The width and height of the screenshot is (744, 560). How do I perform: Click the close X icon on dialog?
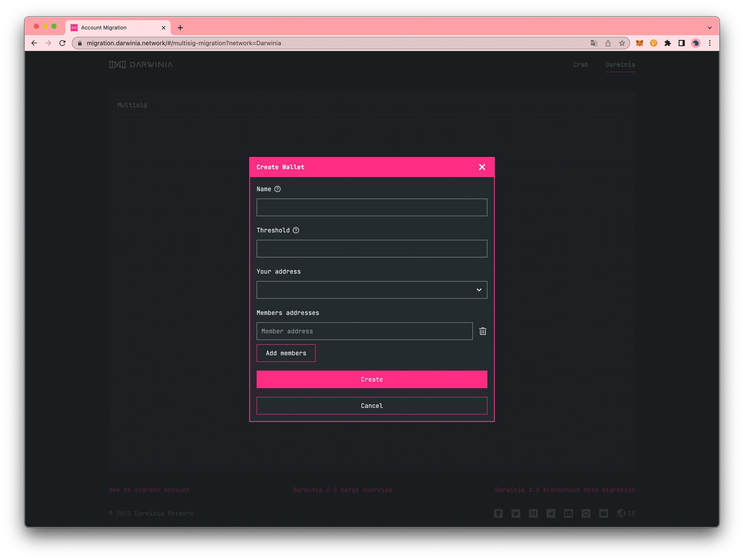click(483, 166)
